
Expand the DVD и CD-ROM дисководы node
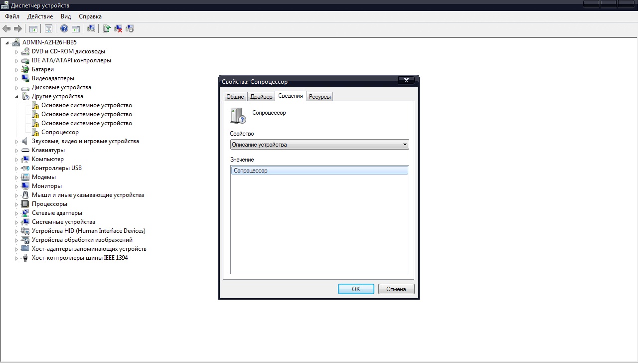[16, 52]
